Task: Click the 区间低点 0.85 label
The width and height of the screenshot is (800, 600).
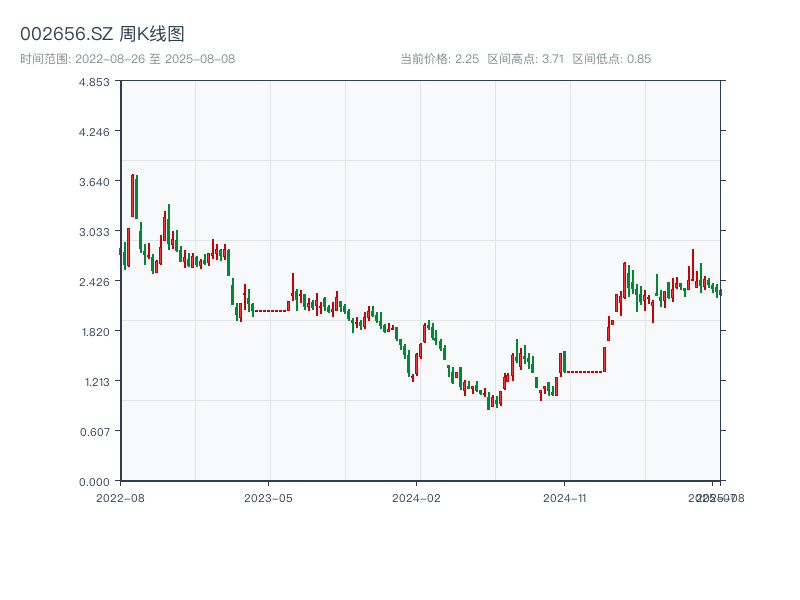Action: (x=611, y=59)
